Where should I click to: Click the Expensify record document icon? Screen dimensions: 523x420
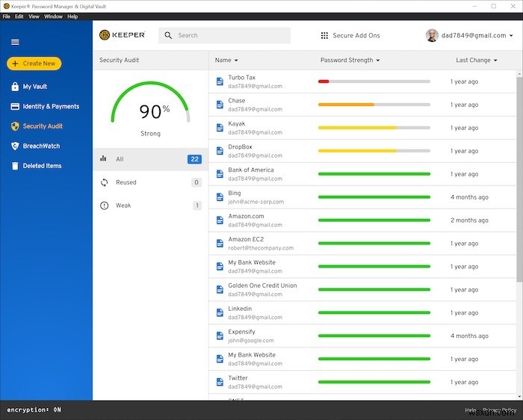tap(220, 336)
